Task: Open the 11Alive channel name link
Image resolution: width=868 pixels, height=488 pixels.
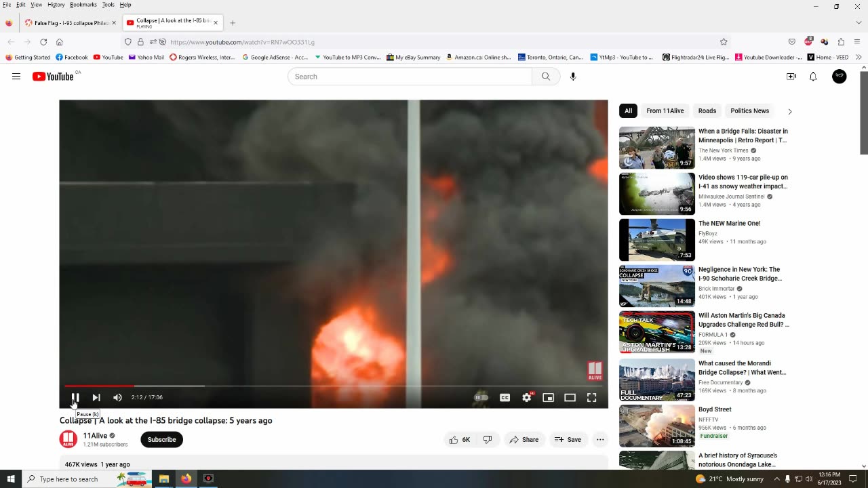Action: [95, 436]
